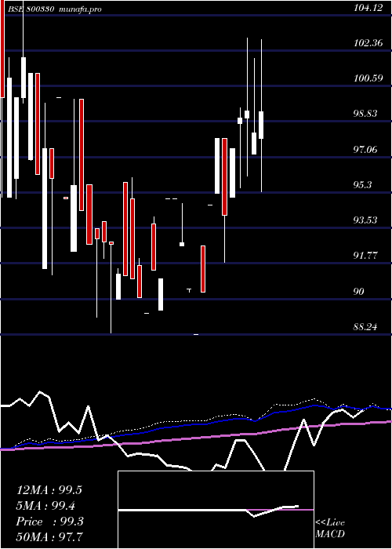Click the <<Live MACD label
The image size is (392, 549).
point(330,529)
